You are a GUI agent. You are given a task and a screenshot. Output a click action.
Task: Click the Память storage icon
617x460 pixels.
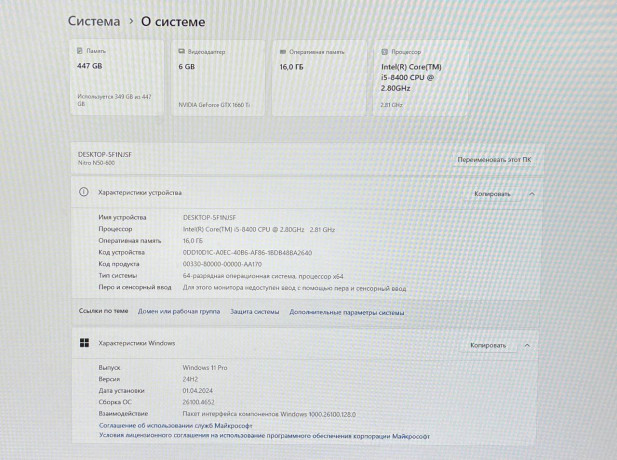click(x=80, y=51)
